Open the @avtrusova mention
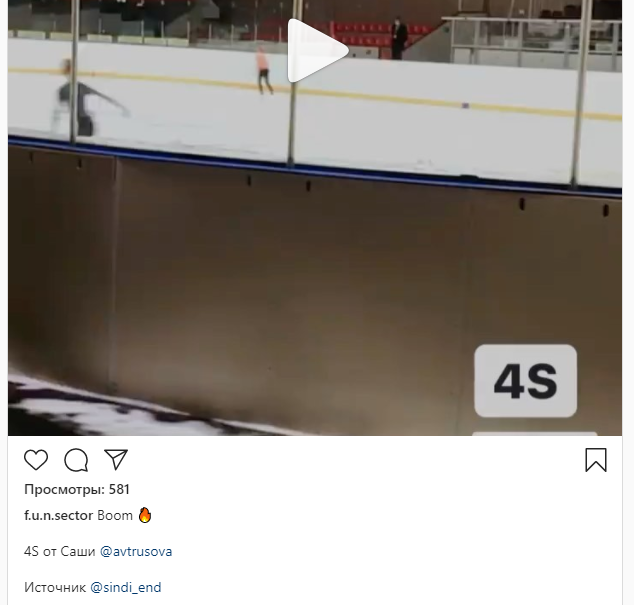The width and height of the screenshot is (634, 605). tap(136, 552)
